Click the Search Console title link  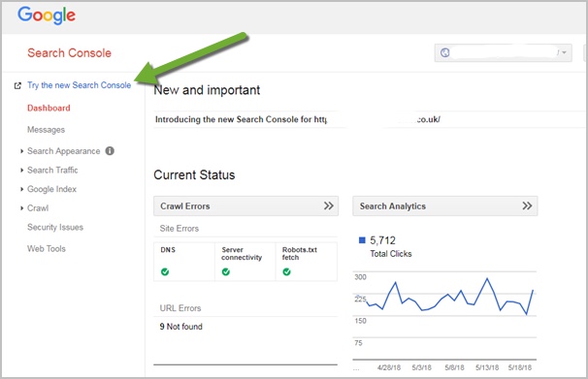coord(69,52)
